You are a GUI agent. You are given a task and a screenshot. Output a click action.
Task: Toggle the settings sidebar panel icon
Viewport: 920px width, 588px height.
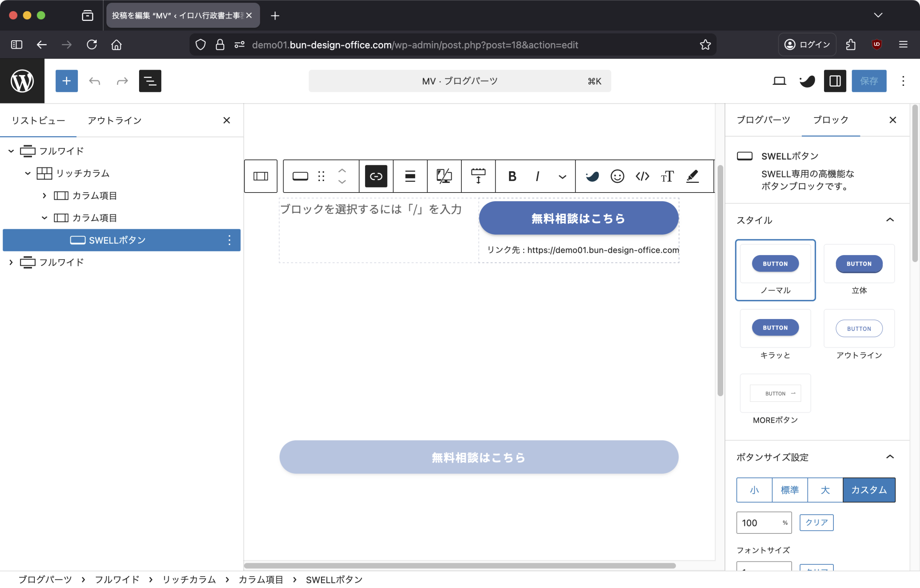pos(835,81)
